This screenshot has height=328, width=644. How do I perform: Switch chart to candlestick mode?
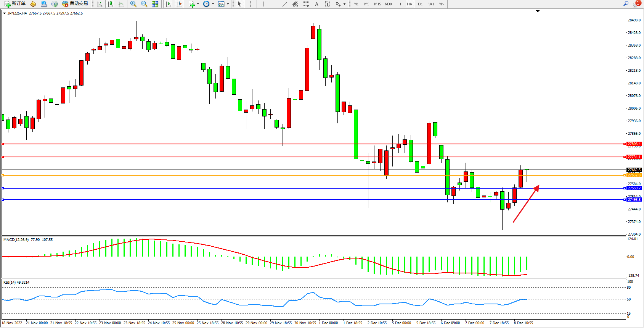[x=110, y=4]
